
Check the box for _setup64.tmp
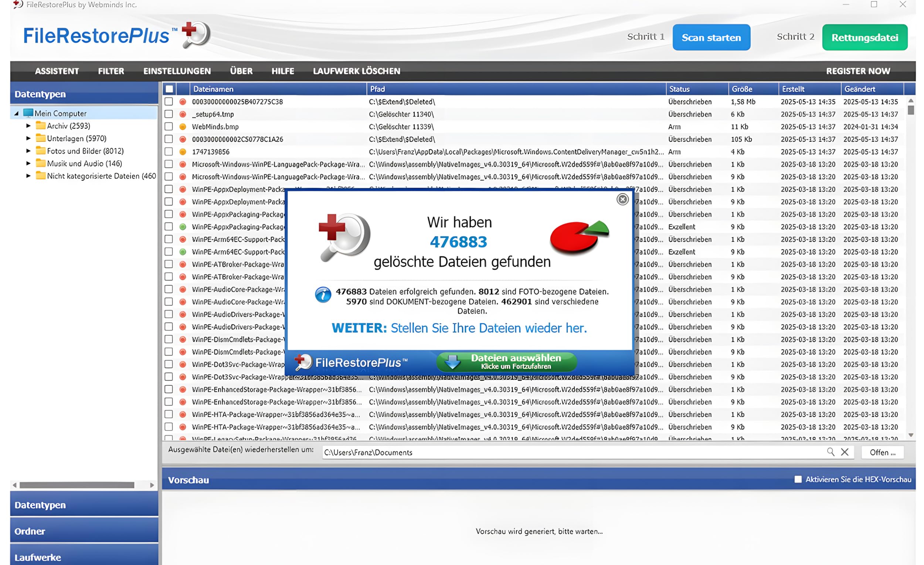tap(169, 114)
